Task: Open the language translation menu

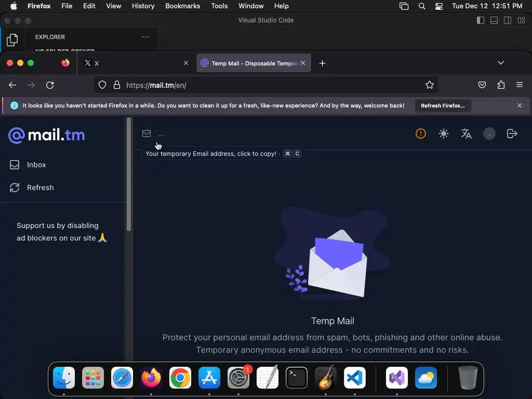Action: (x=466, y=134)
